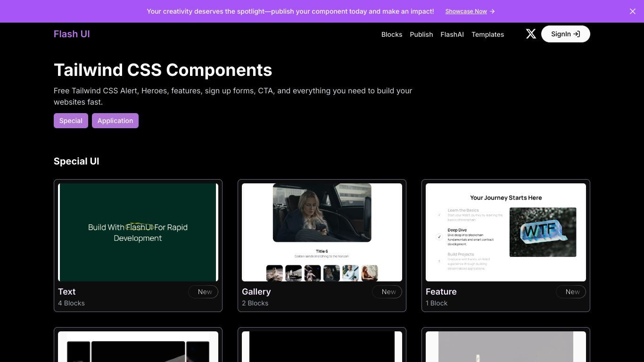Image resolution: width=644 pixels, height=362 pixels.
Task: Open the Feature component preview thumbnail
Action: [x=506, y=232]
